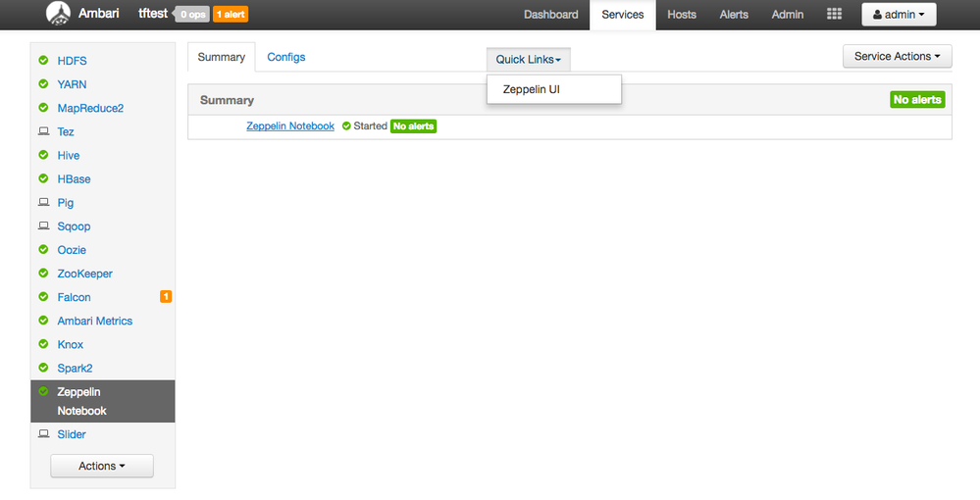Viewport: 980px width, 500px height.
Task: Open the Actions dropdown below services list
Action: click(102, 466)
